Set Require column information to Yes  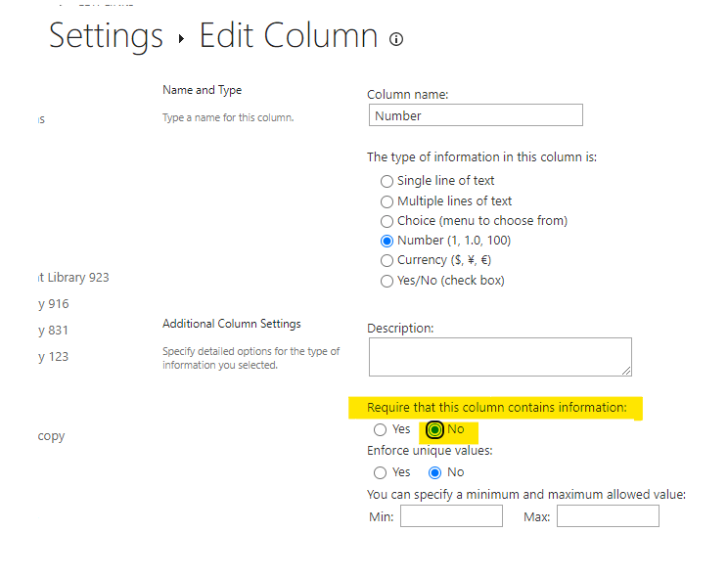(x=380, y=430)
